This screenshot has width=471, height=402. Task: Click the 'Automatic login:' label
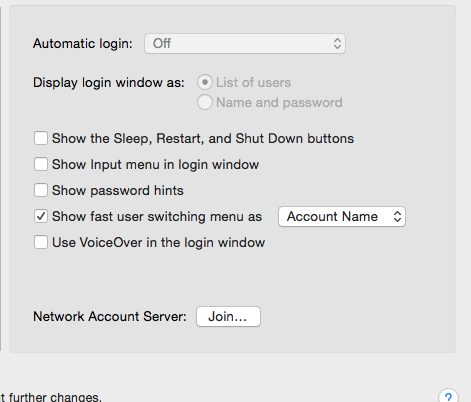coord(83,44)
